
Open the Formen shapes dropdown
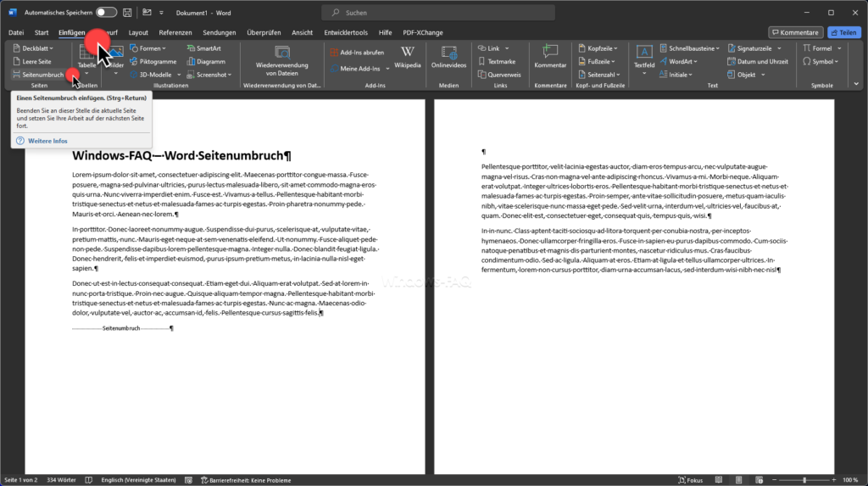click(148, 48)
